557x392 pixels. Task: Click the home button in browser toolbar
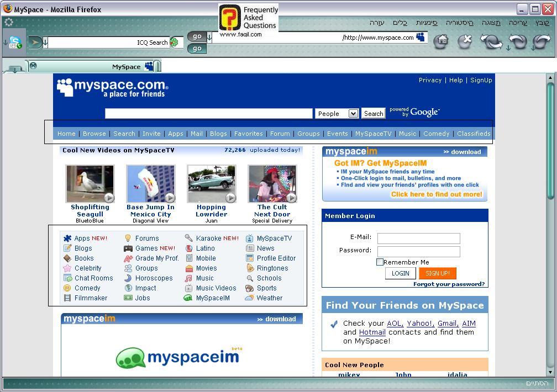pos(440,41)
